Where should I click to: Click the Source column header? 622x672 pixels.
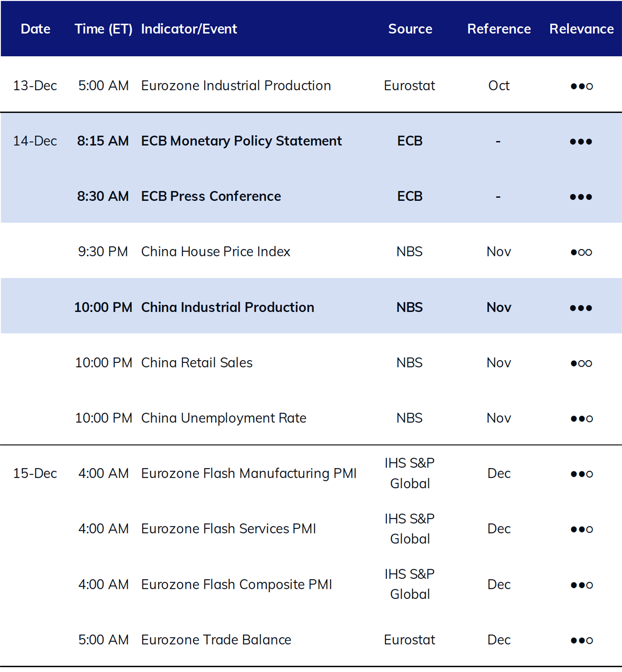[410, 29]
